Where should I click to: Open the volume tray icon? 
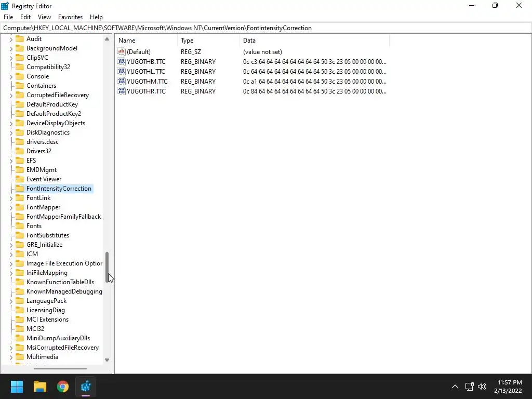[x=482, y=387]
